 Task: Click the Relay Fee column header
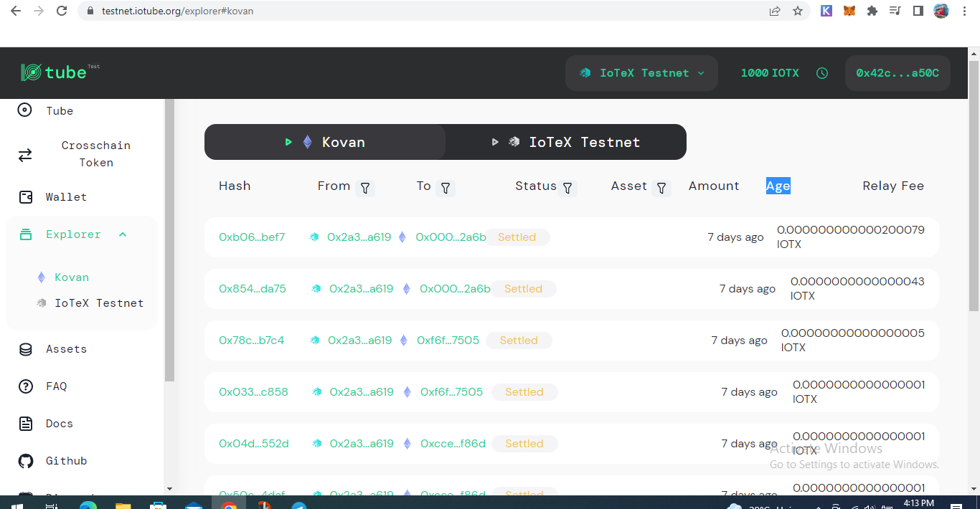(x=893, y=186)
